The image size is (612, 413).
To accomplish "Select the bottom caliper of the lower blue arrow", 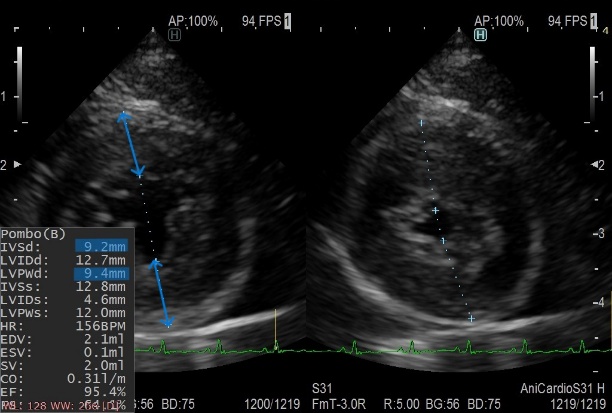I will (x=169, y=324).
